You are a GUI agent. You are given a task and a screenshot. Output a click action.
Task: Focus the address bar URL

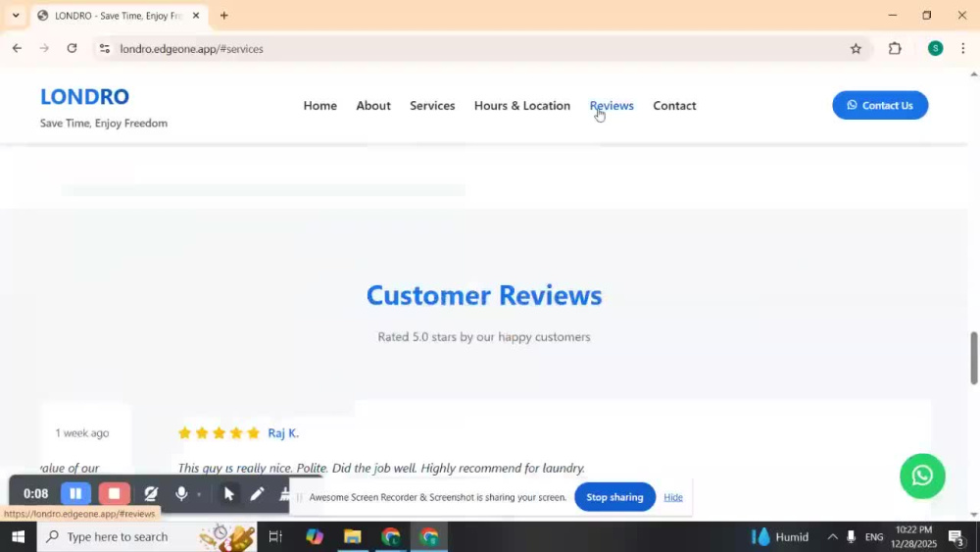pos(191,49)
